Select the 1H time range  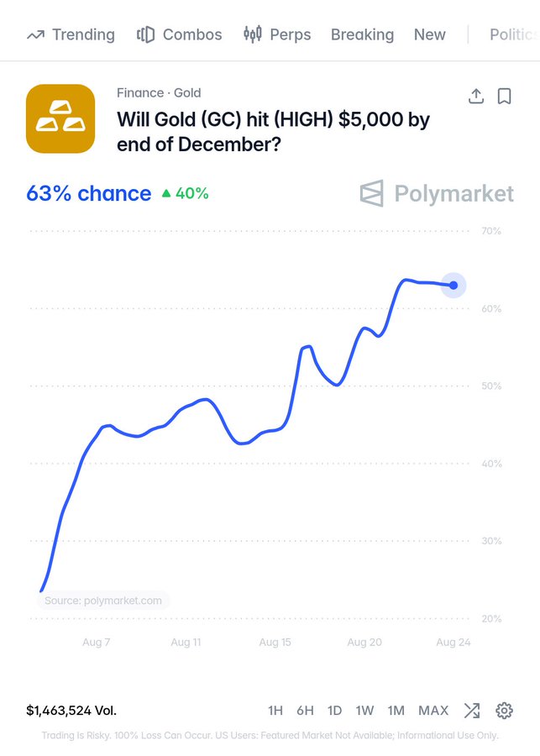point(275,710)
